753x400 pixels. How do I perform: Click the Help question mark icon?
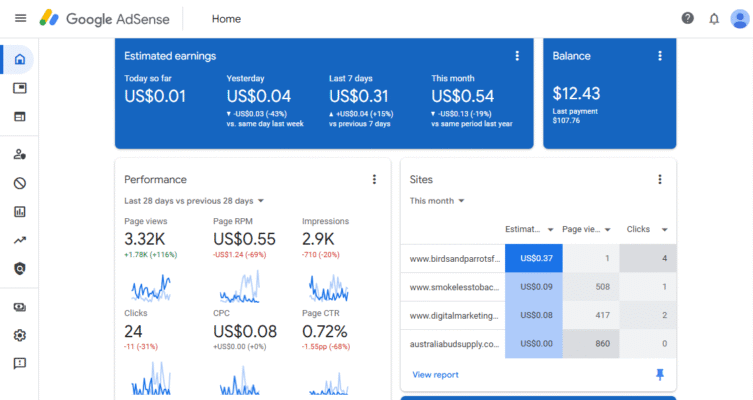click(x=687, y=18)
